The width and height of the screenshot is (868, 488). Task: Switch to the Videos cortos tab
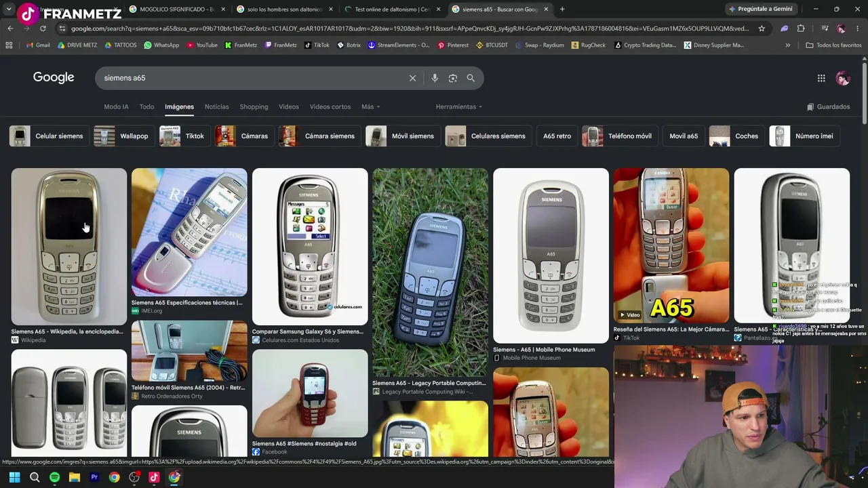pyautogui.click(x=330, y=106)
